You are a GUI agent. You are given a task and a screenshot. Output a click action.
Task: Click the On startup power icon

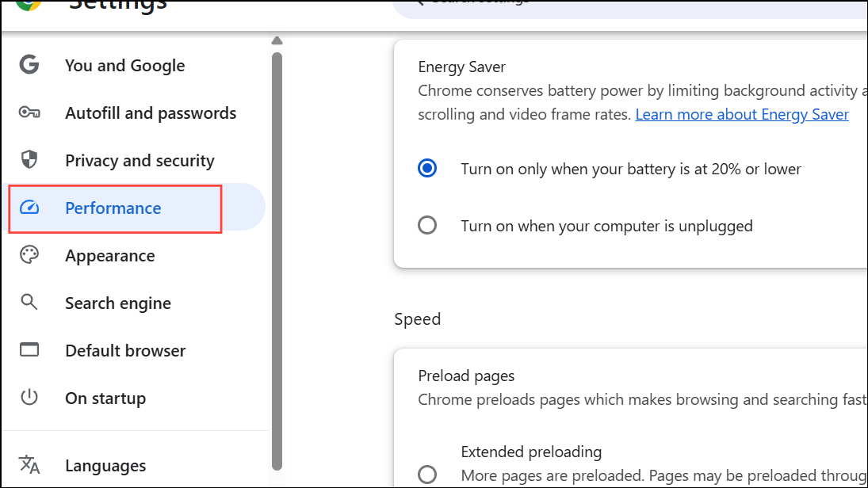click(x=29, y=398)
